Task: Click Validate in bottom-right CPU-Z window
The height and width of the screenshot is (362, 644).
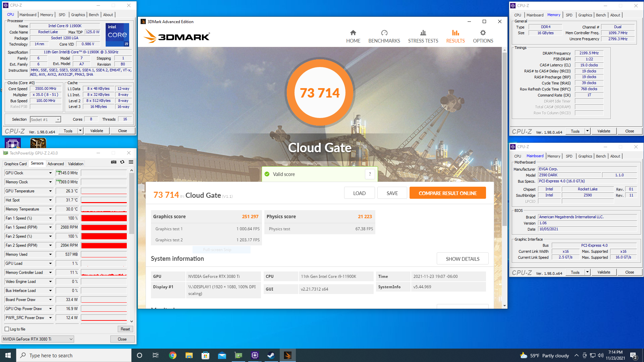Action: (604, 272)
